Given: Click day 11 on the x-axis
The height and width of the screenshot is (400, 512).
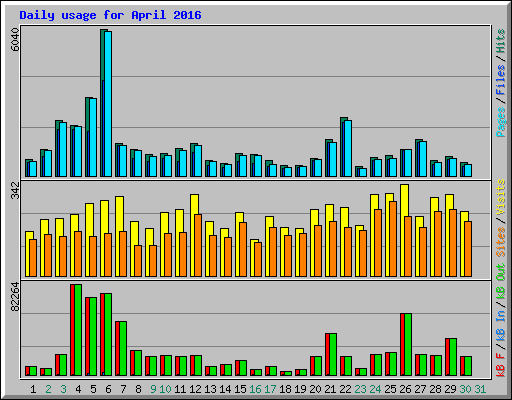Looking at the screenshot, I should pos(180,389).
